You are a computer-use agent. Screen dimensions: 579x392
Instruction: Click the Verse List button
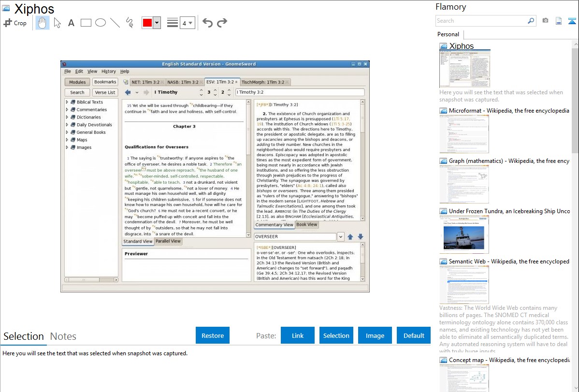point(105,92)
